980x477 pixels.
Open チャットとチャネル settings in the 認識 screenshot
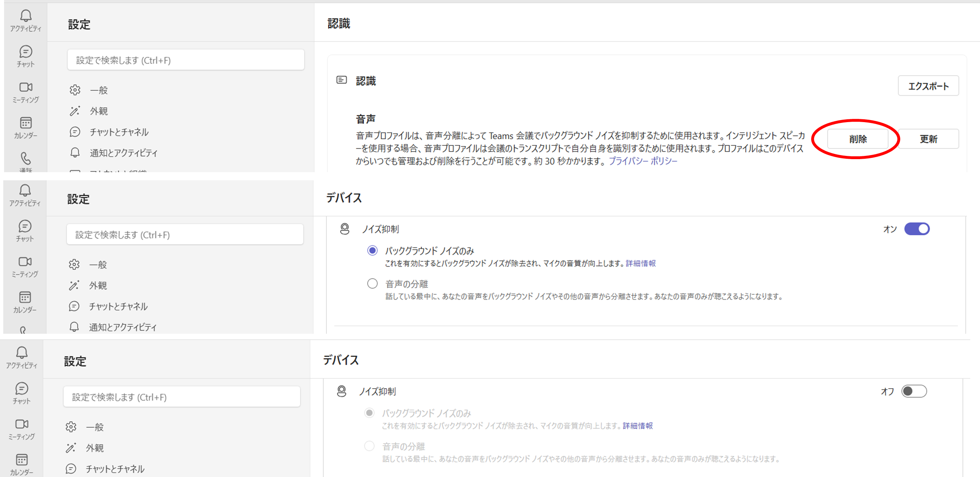[119, 132]
